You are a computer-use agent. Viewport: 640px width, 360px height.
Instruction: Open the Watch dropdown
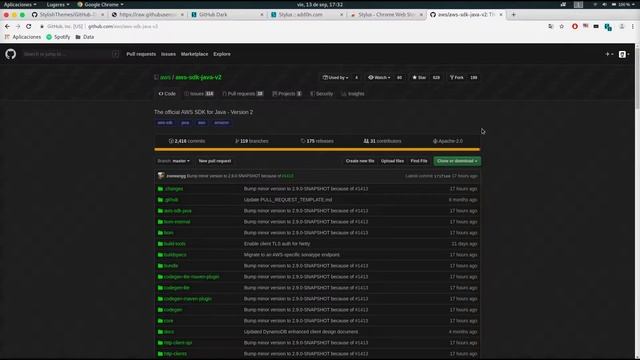click(379, 78)
